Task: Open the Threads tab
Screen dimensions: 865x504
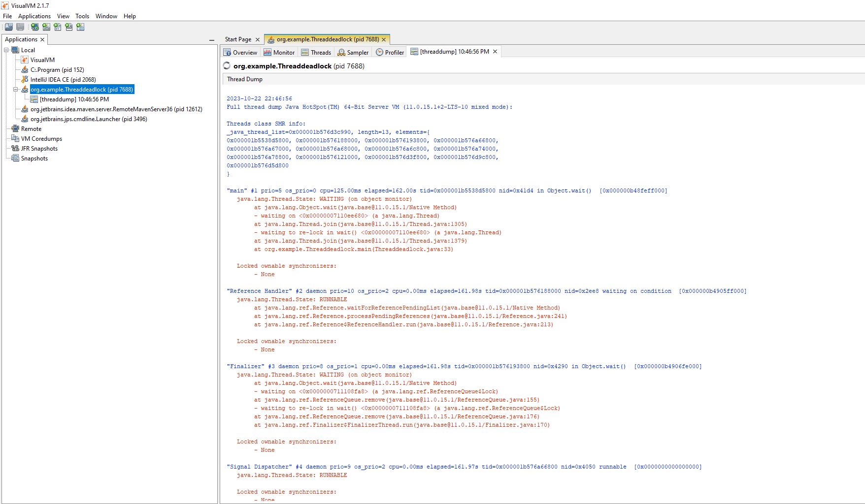Action: coord(316,52)
